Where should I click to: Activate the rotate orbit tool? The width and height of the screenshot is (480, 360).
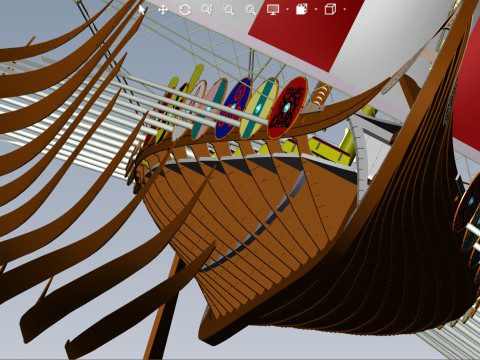pos(185,10)
